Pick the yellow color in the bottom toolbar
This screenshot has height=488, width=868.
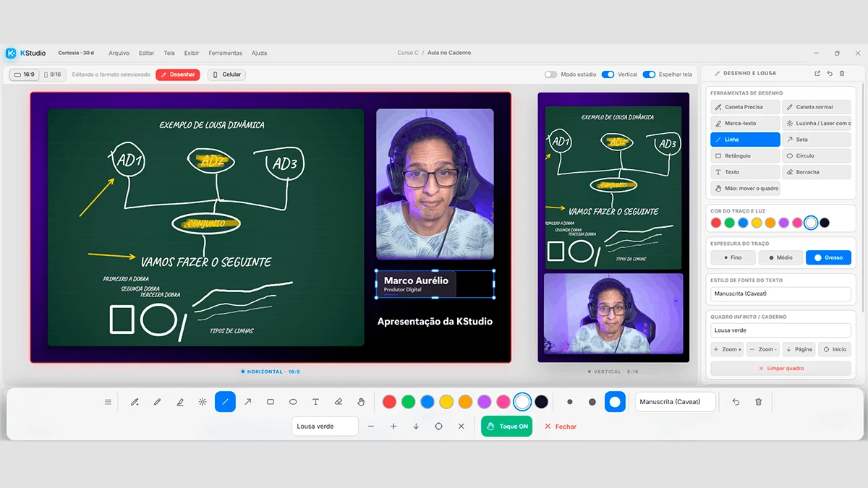click(x=446, y=402)
